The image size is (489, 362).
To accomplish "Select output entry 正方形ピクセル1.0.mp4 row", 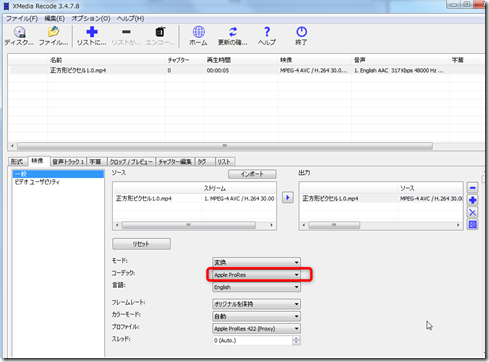I will click(x=381, y=198).
